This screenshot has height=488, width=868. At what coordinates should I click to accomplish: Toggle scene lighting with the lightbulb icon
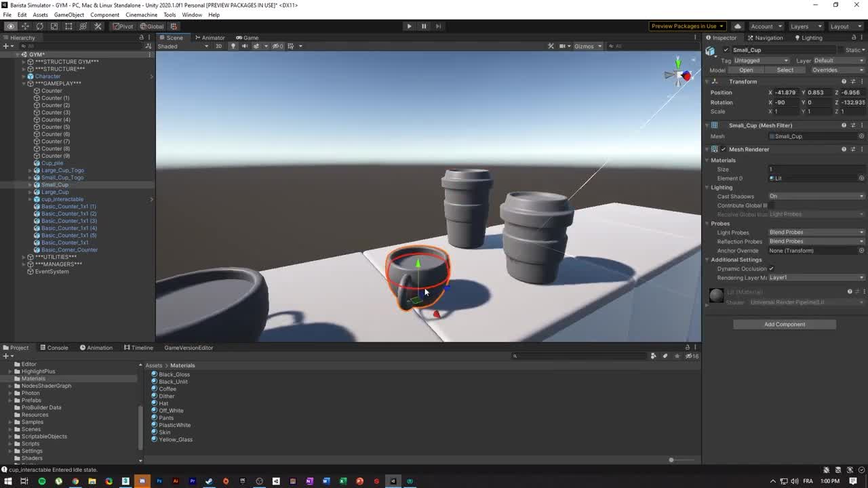coord(233,46)
